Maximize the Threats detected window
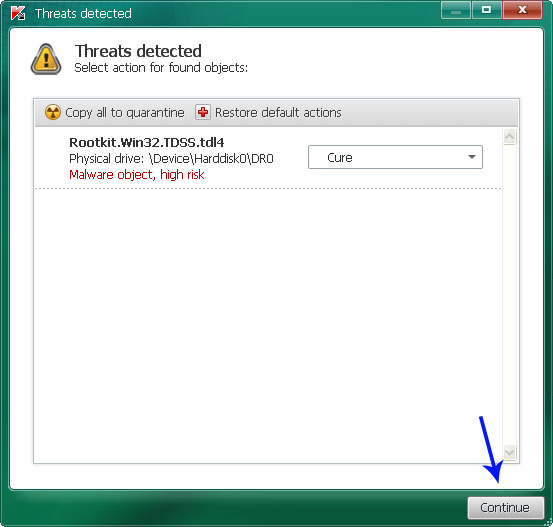Screen dimensions: 553x527 click(487, 10)
